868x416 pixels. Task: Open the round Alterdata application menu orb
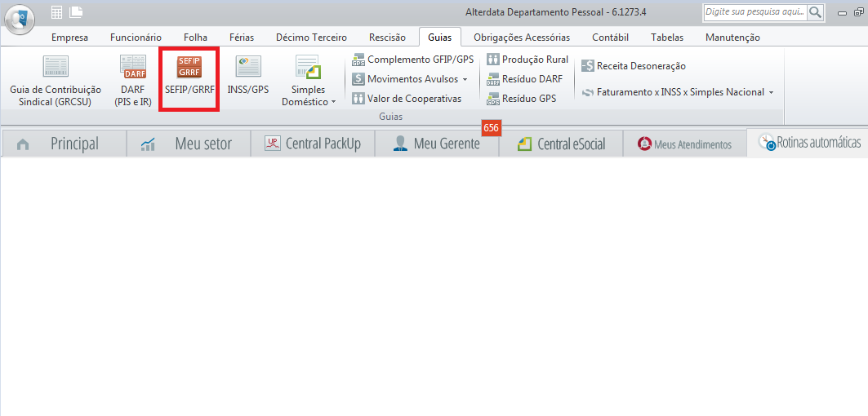(x=20, y=19)
